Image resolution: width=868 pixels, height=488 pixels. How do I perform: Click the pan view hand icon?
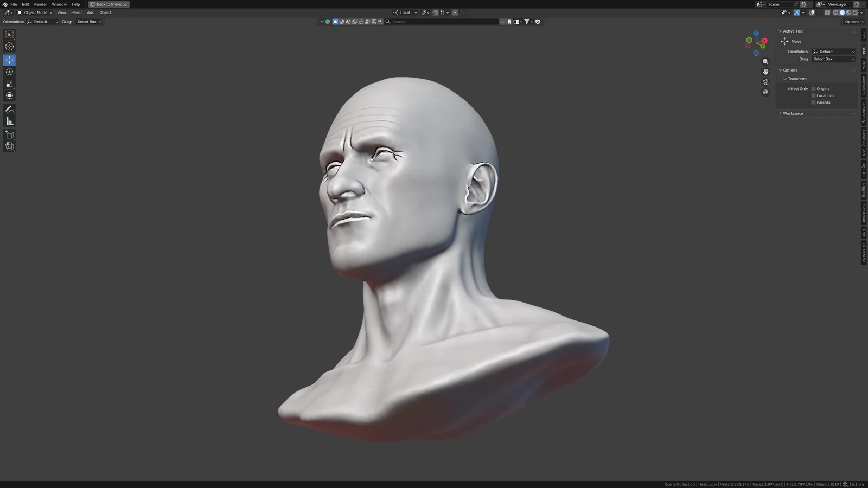coord(765,72)
